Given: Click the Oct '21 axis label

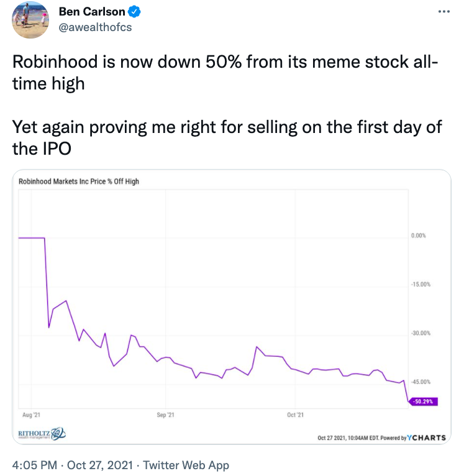Looking at the screenshot, I should click(x=296, y=414).
